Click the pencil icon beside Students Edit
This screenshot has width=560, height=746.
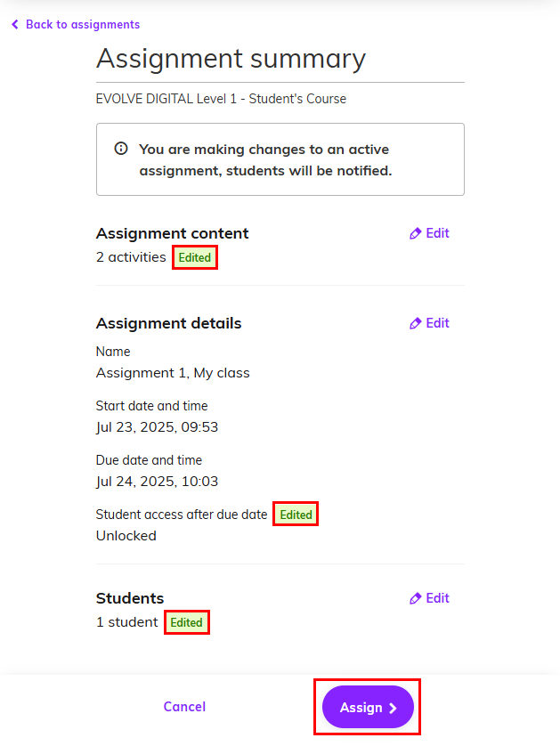(x=415, y=598)
